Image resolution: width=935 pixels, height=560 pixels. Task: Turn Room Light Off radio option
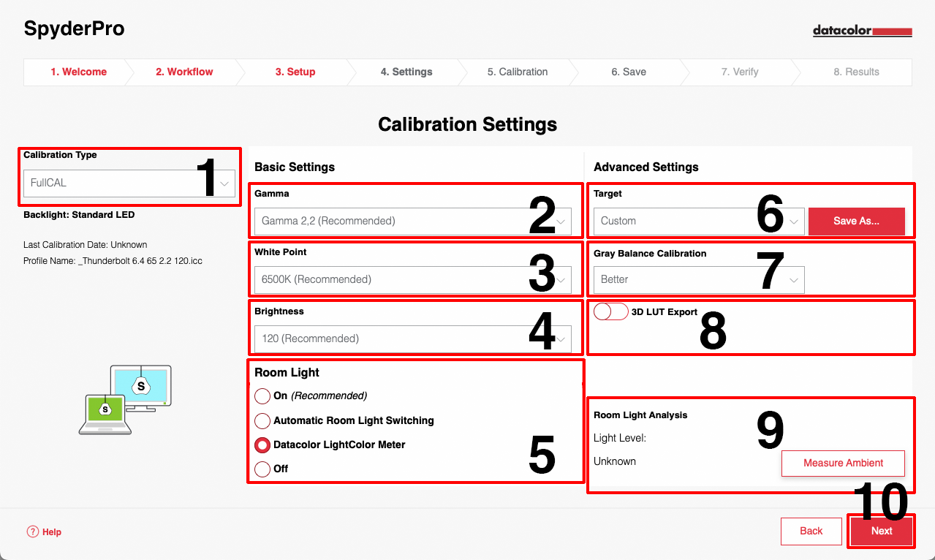pos(262,469)
